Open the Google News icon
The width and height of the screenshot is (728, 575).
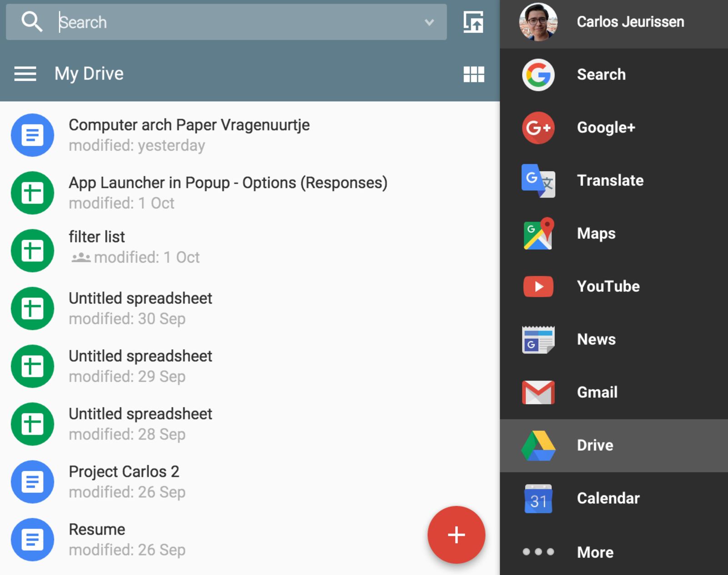coord(538,340)
